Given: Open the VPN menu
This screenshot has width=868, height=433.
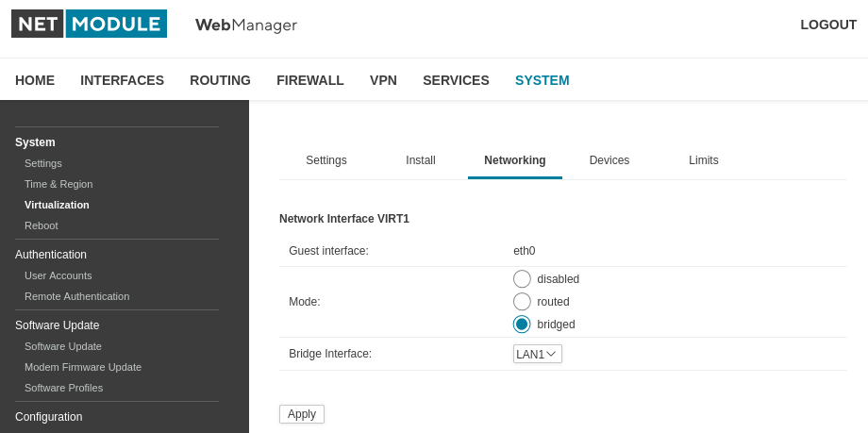Looking at the screenshot, I should (x=383, y=80).
